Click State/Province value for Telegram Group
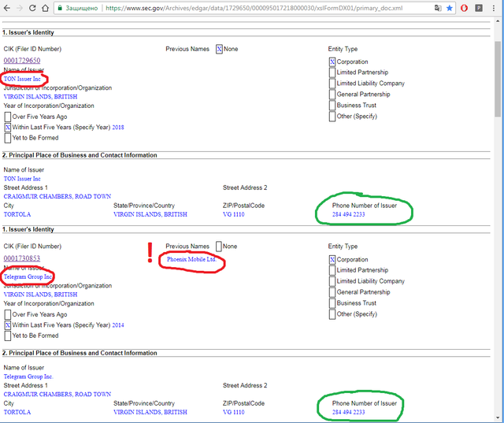The height and width of the screenshot is (423, 504). click(150, 412)
